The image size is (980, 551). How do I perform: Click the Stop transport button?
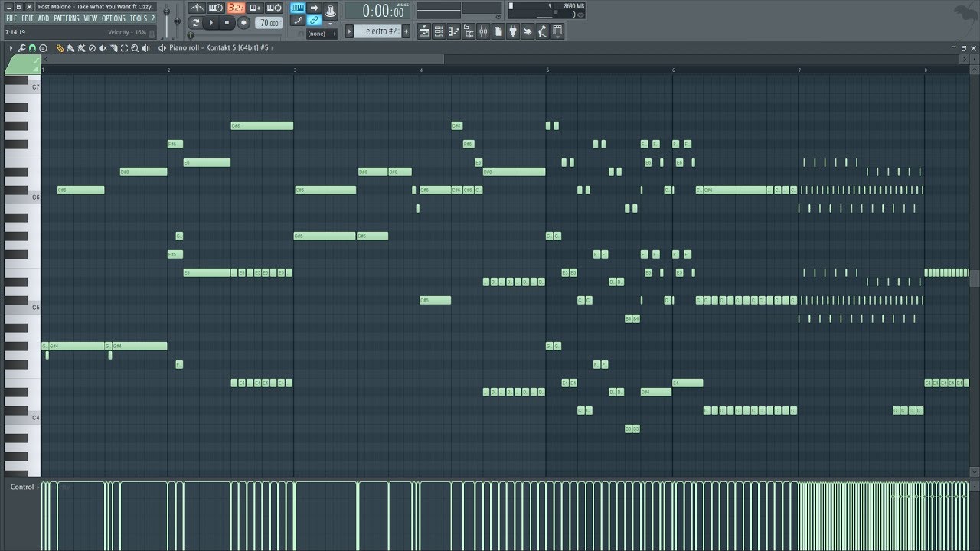coord(227,23)
